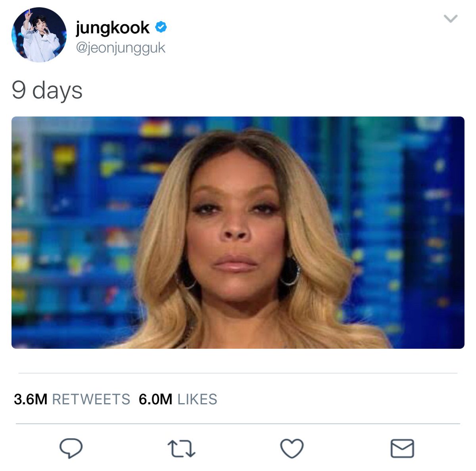View the 3.6M retweet count
The width and height of the screenshot is (476, 471).
[x=31, y=399]
